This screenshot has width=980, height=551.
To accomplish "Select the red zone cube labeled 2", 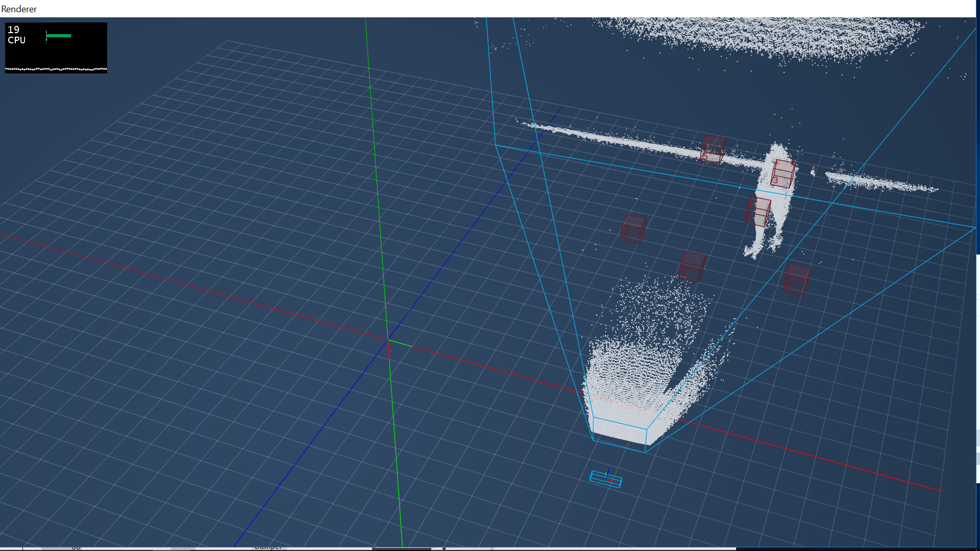I will (692, 267).
